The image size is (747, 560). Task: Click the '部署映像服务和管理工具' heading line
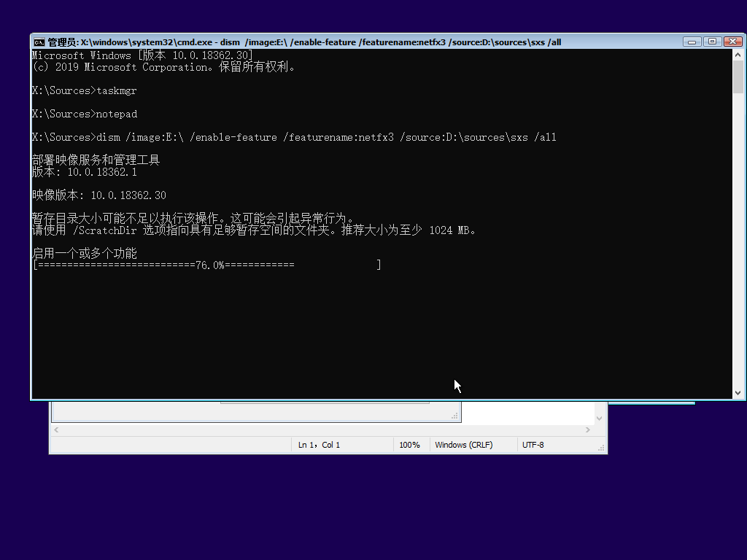tap(96, 160)
